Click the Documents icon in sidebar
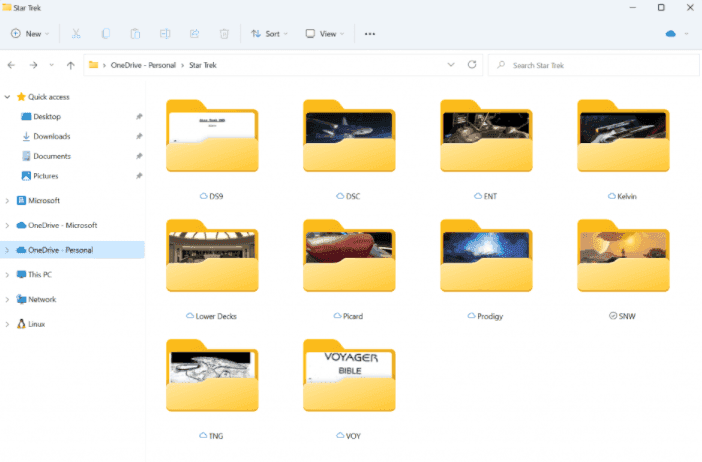 pos(26,156)
